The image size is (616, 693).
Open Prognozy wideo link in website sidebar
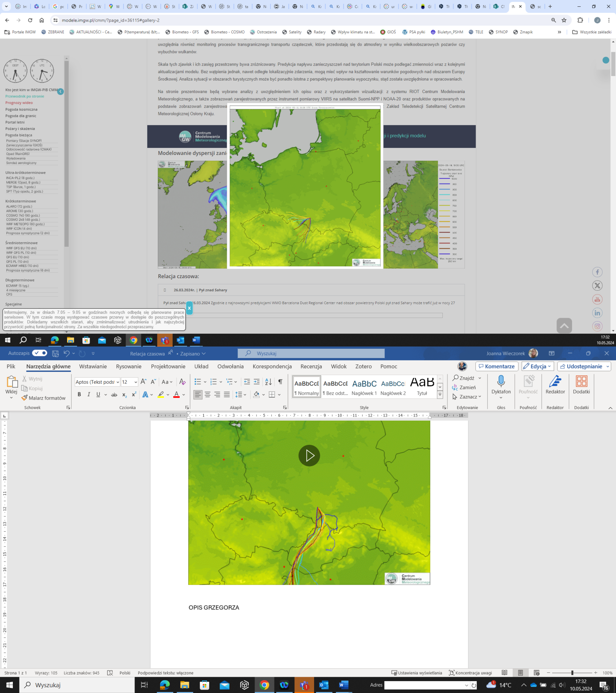[x=19, y=103]
